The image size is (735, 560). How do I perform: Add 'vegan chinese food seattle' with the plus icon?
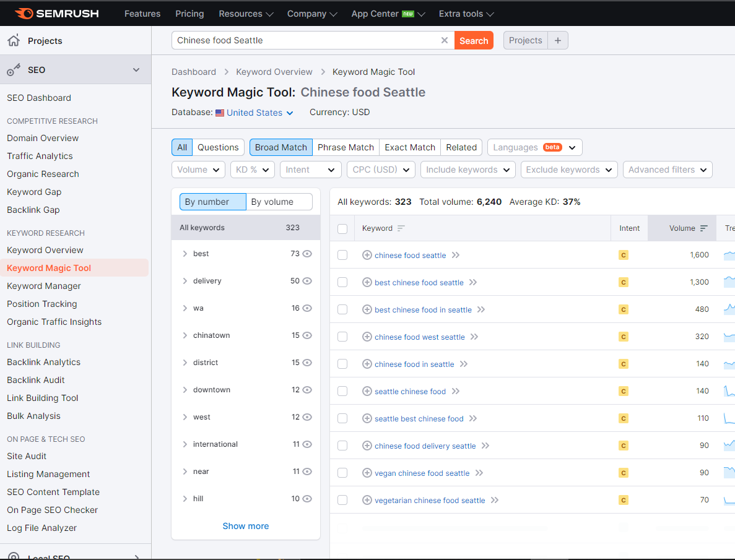[x=367, y=472]
